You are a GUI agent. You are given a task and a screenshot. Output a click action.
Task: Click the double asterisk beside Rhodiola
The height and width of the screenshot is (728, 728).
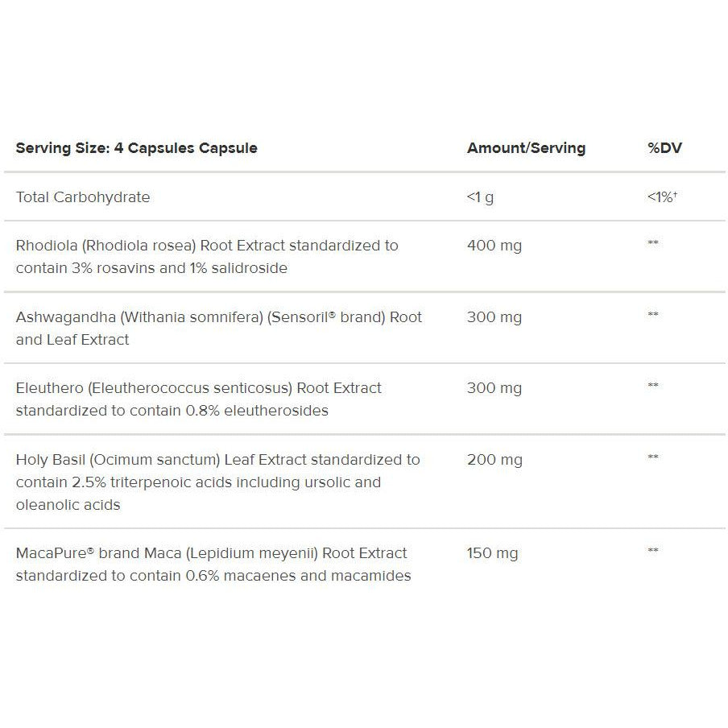pyautogui.click(x=653, y=242)
